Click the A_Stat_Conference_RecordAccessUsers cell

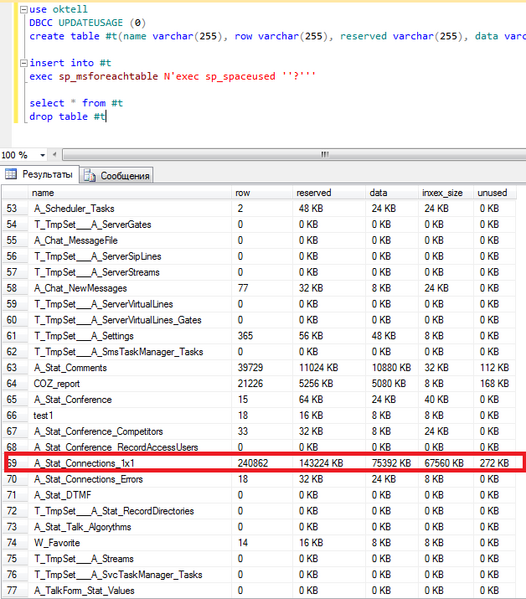[130, 447]
